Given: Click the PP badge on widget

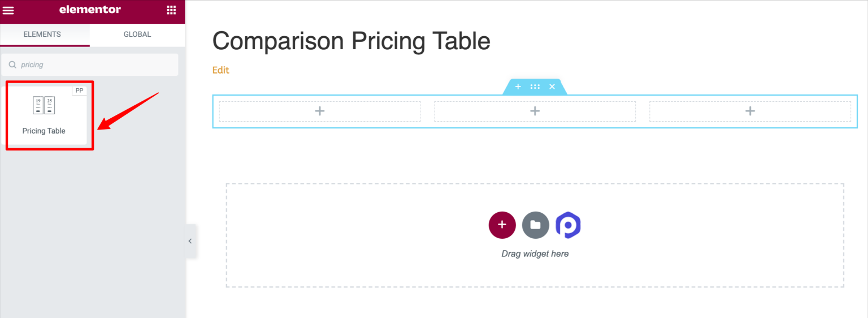Looking at the screenshot, I should [79, 91].
